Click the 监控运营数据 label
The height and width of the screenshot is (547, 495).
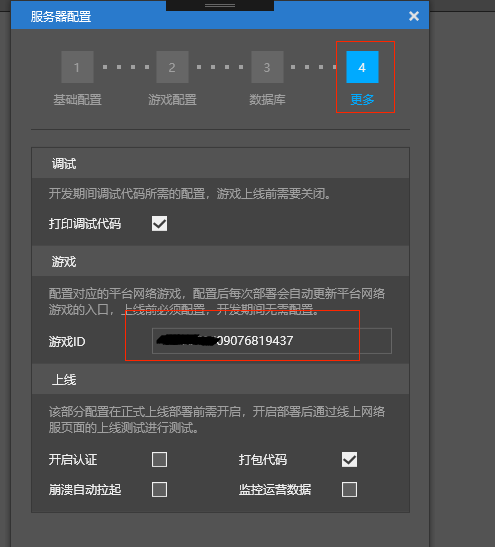(x=275, y=489)
